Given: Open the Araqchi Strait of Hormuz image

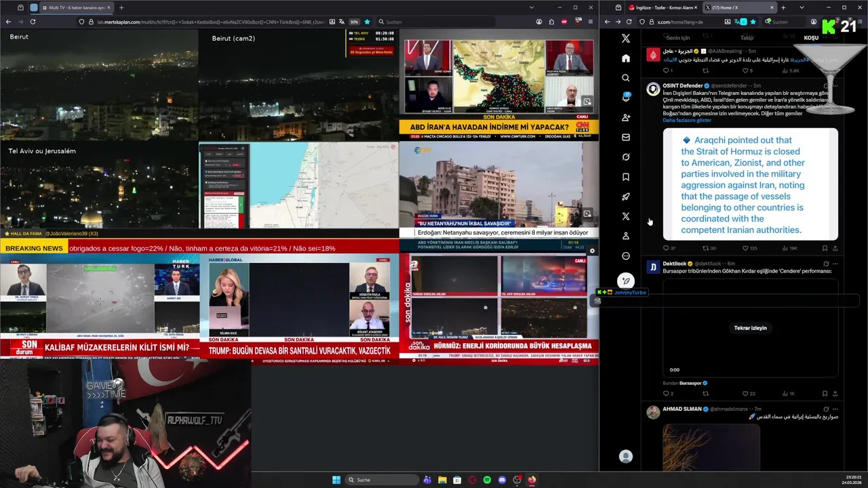Looking at the screenshot, I should coord(750,184).
